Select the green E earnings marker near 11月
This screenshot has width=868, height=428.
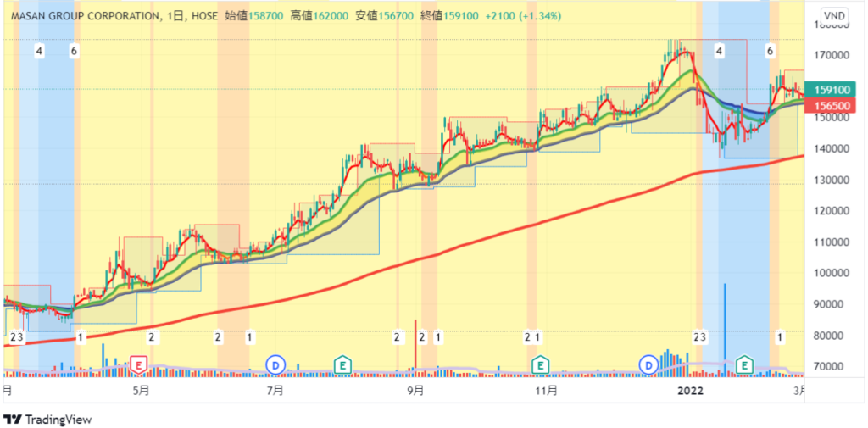click(540, 365)
